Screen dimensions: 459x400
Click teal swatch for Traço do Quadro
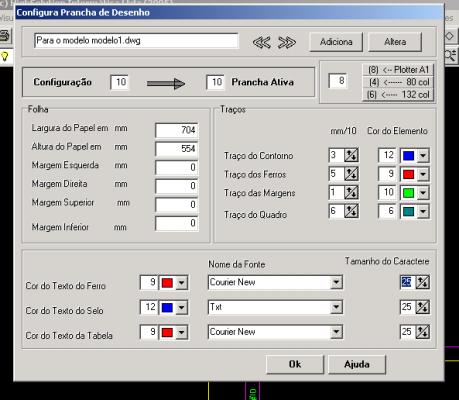click(x=408, y=212)
